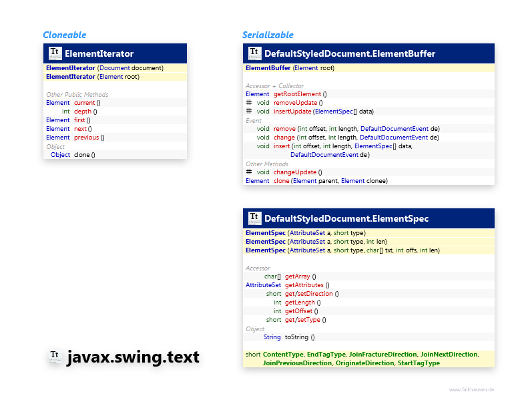Click the getLength () method
532x420 pixels.
point(302,302)
